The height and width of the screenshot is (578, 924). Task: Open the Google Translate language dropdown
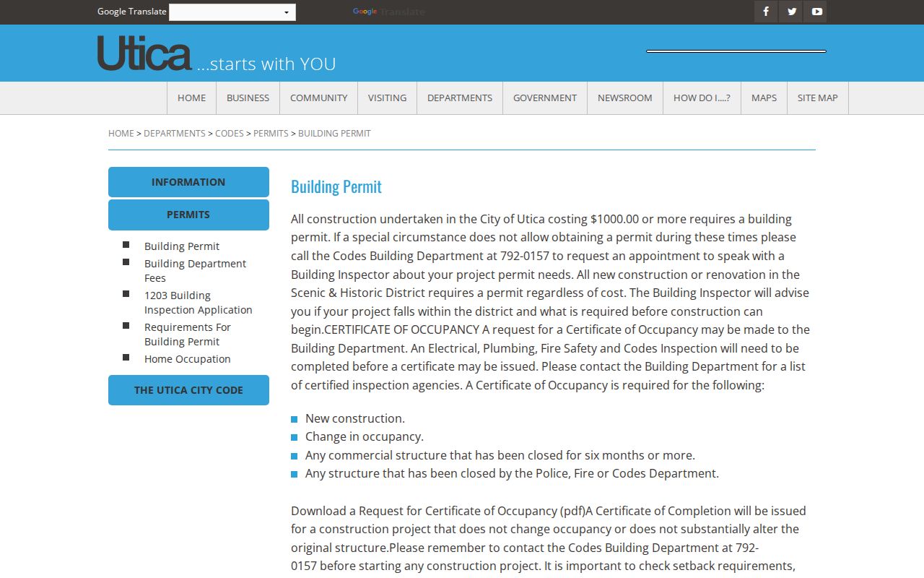(232, 12)
